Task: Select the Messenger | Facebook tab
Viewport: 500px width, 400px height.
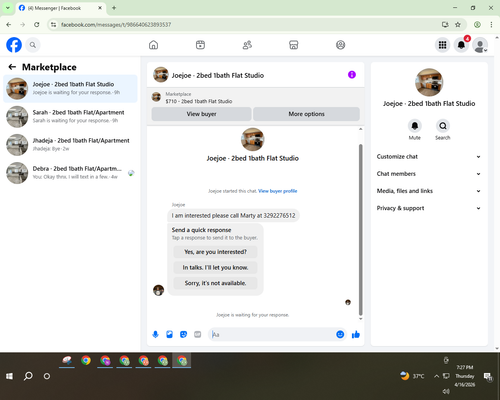Action: coord(61,8)
